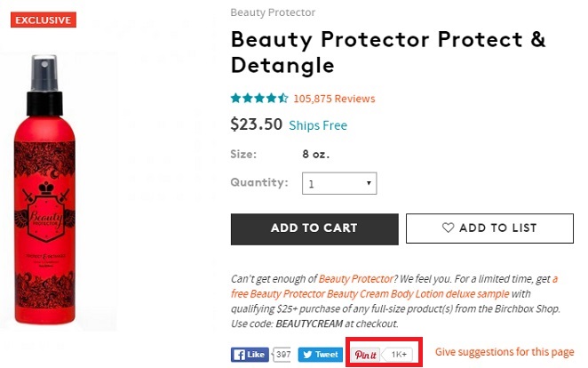This screenshot has width=588, height=368.
Task: Open the Quantity dropdown
Action: 339,184
